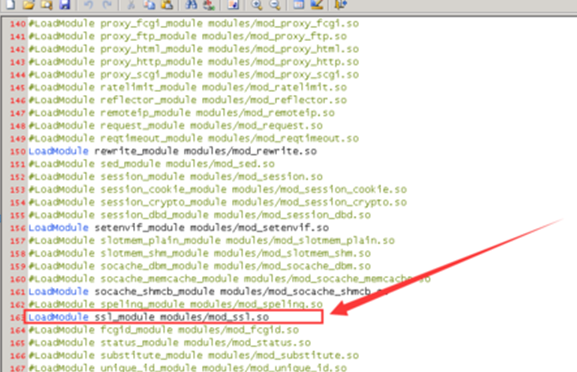
Task: Click the slotmem_shm_module line
Action: tap(199, 253)
